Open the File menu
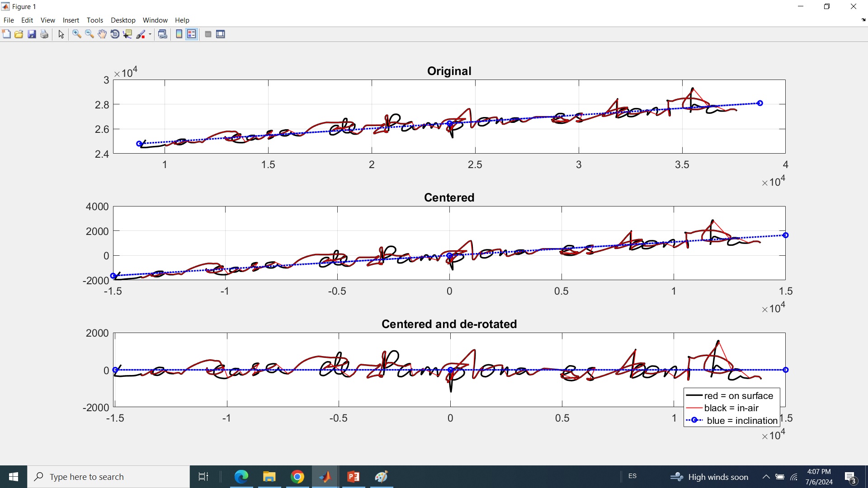This screenshot has width=868, height=488. pyautogui.click(x=9, y=20)
